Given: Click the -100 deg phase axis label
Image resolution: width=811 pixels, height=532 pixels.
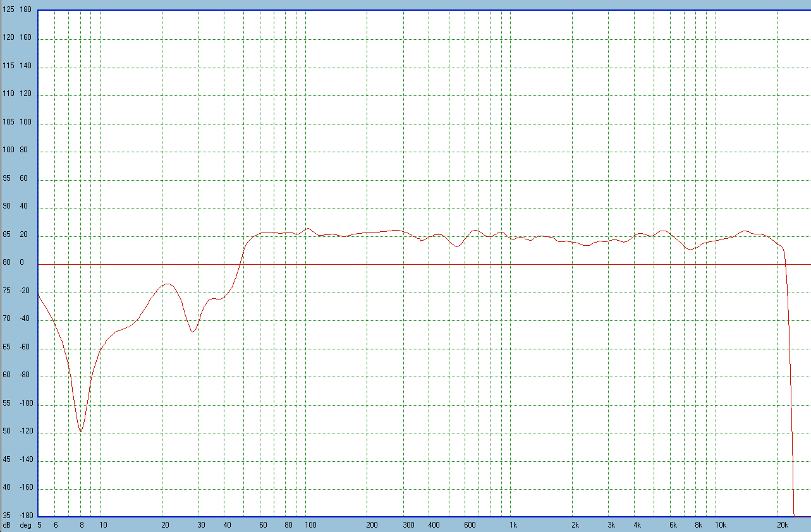Looking at the screenshot, I should (25, 403).
